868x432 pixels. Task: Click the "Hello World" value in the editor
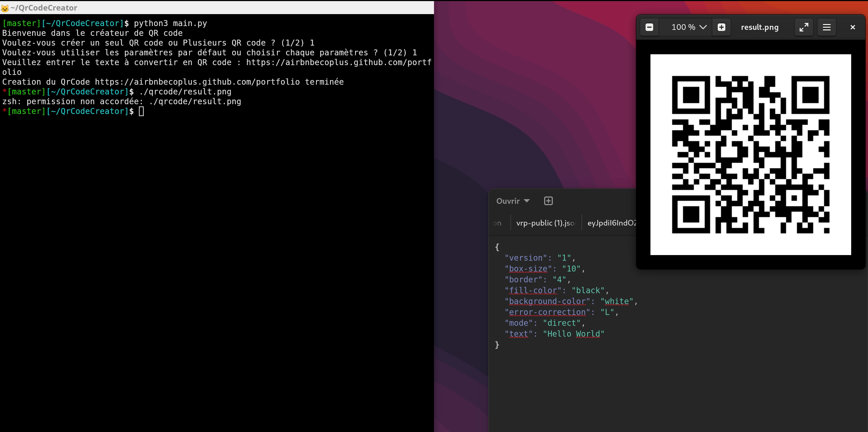click(x=573, y=333)
